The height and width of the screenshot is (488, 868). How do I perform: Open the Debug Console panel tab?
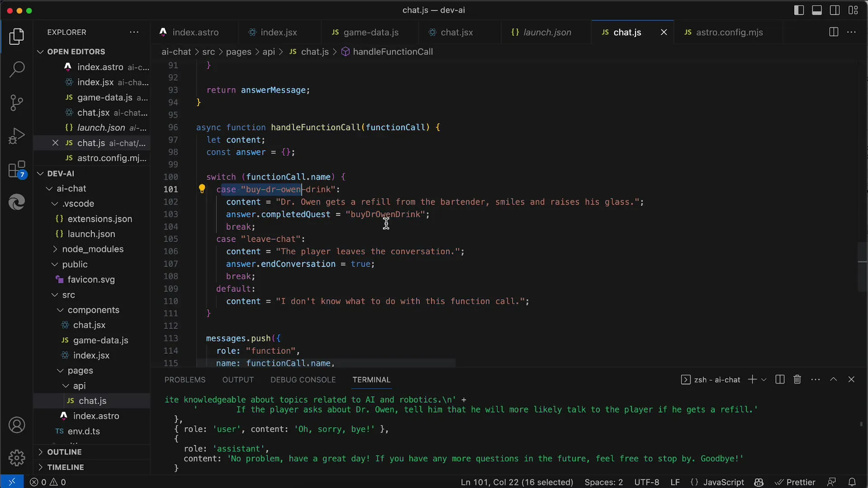point(303,380)
